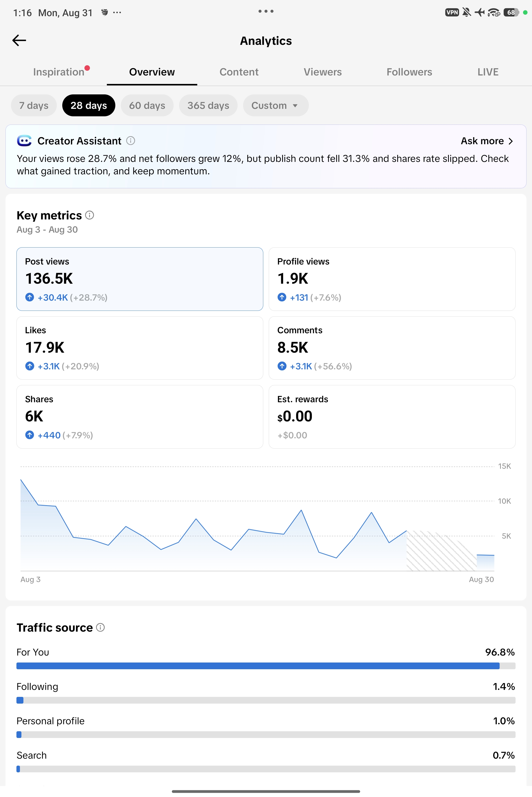
Task: Tap the Personal profile traffic bar
Action: coord(266,734)
